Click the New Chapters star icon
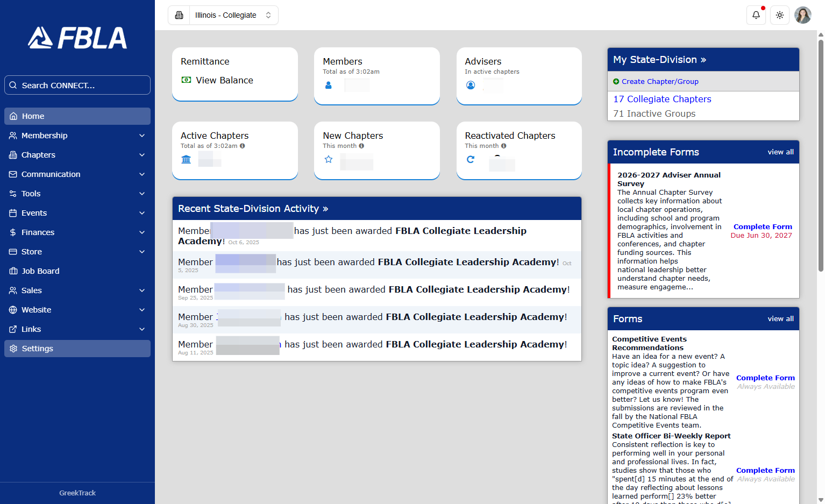Viewport: 825px width, 504px height. (329, 159)
